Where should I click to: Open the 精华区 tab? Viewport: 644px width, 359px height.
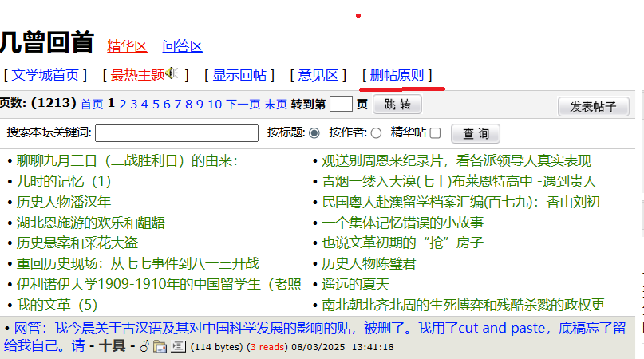[x=127, y=46]
